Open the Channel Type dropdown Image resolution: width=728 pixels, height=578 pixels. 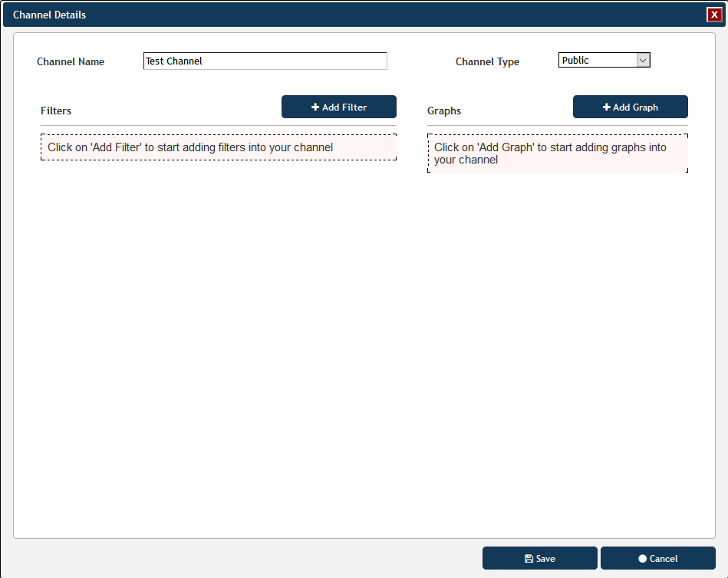pos(604,60)
